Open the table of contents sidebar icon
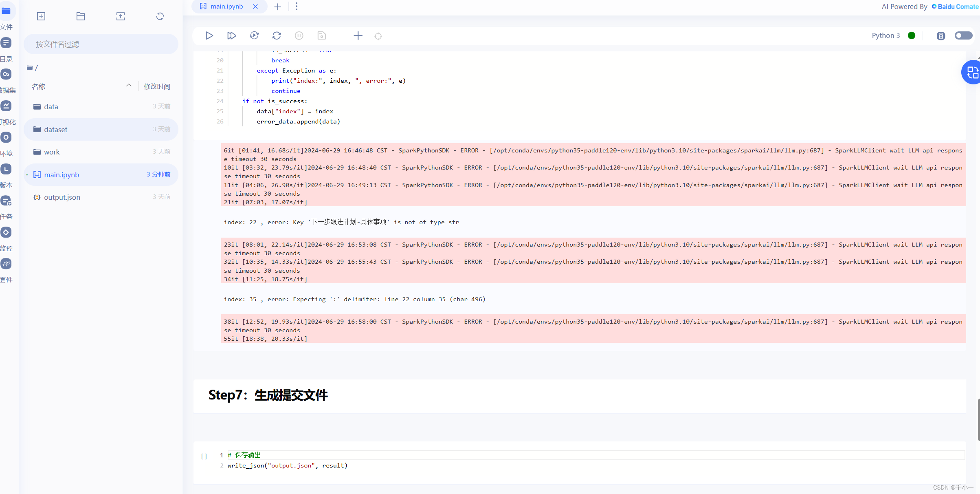Viewport: 980px width, 494px height. pyautogui.click(x=6, y=42)
